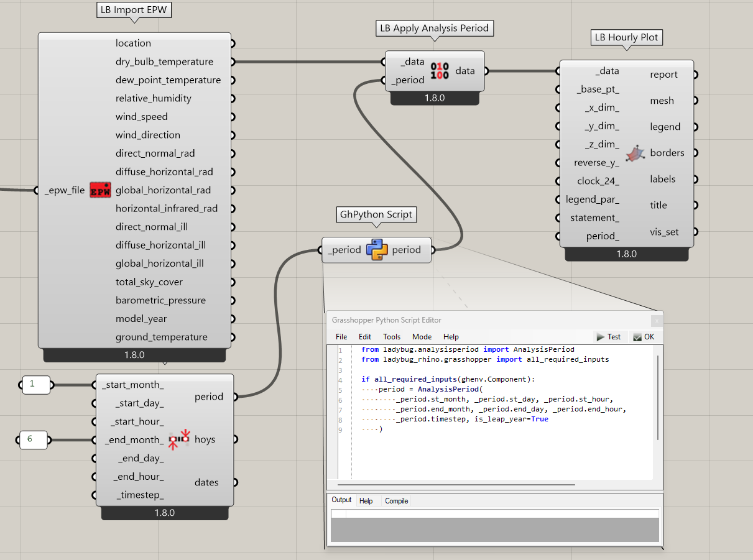Click the dates output of Analysis Period
Viewport: 753px width, 560px height.
click(206, 482)
